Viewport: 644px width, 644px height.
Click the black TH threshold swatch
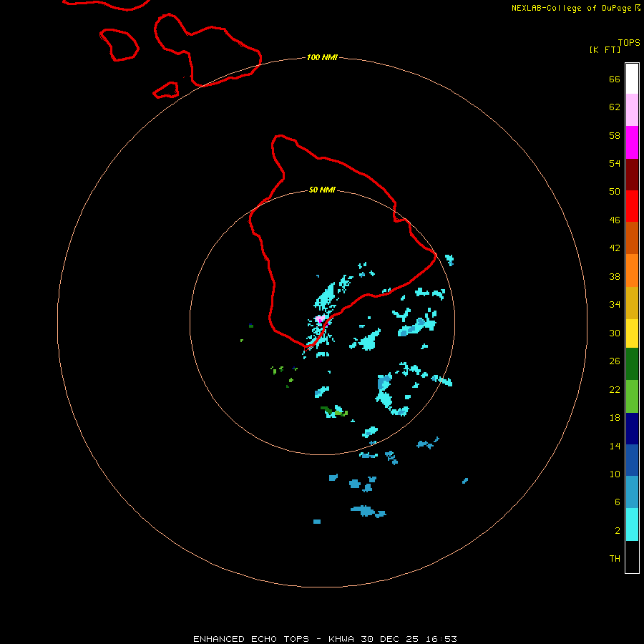(x=632, y=557)
